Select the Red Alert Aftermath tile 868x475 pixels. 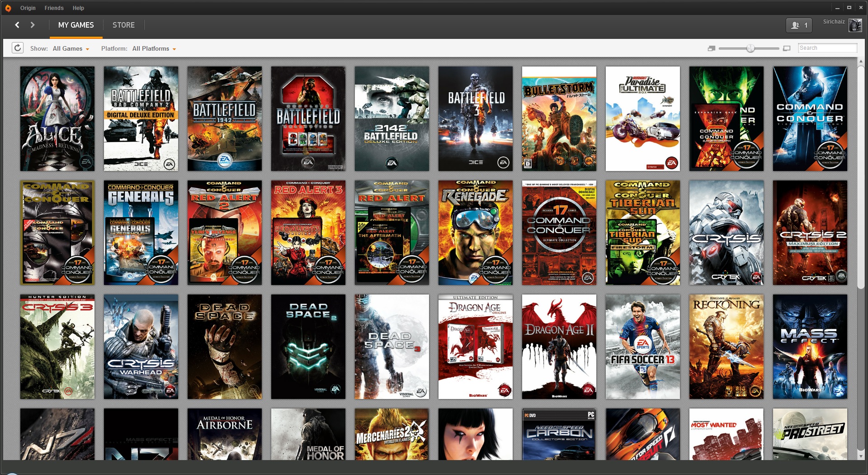392,233
